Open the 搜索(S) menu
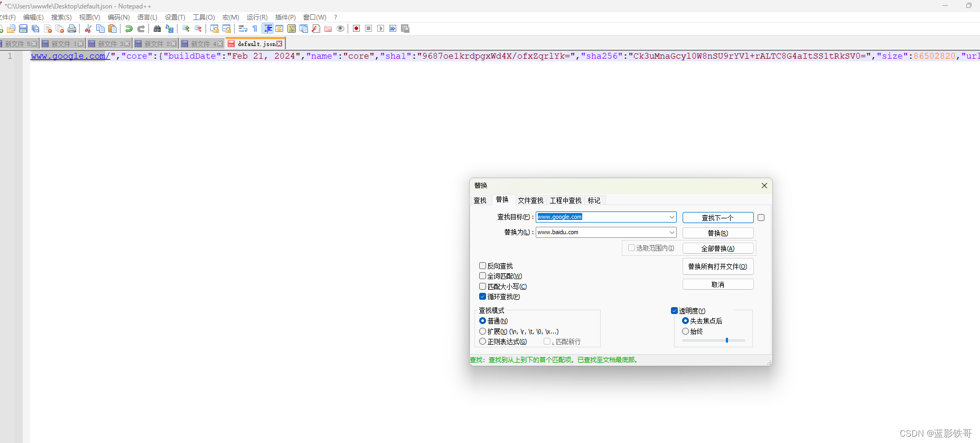980x443 pixels. click(x=61, y=17)
